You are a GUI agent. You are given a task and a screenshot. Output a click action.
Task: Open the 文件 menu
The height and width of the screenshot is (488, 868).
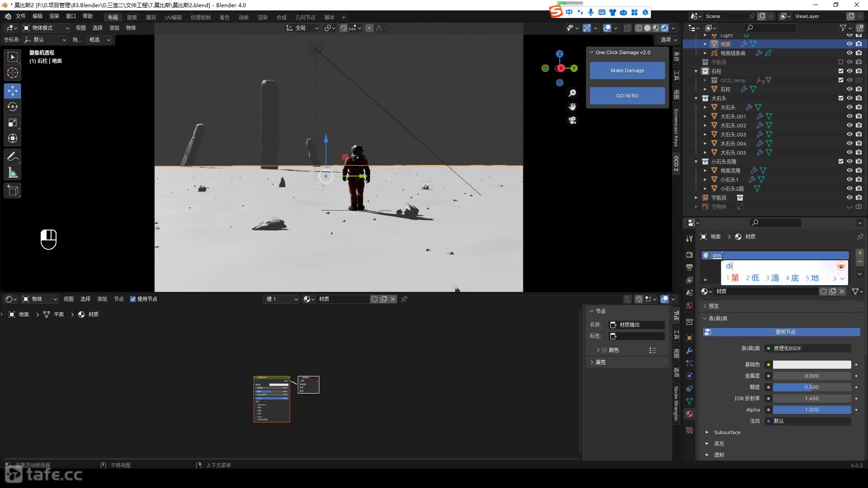click(x=21, y=16)
